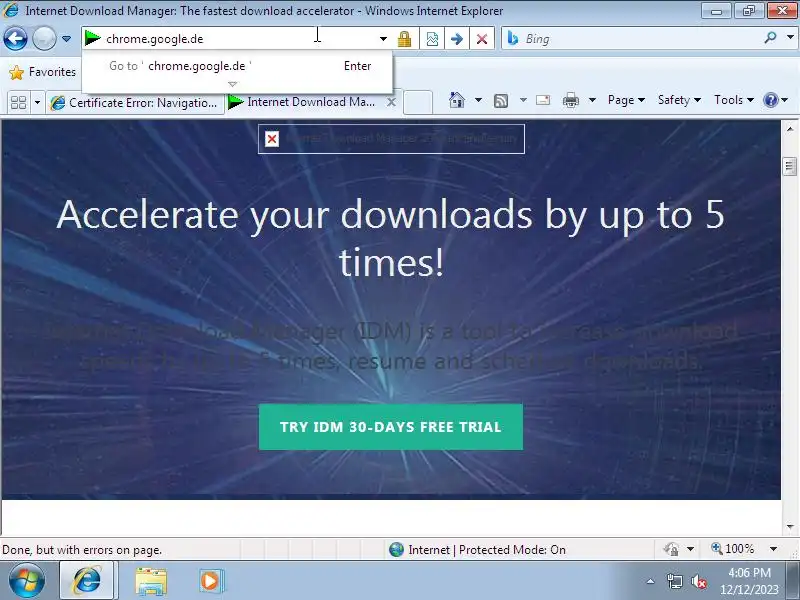The image size is (800, 600).
Task: Click the broken image placeholder red X
Action: point(272,139)
